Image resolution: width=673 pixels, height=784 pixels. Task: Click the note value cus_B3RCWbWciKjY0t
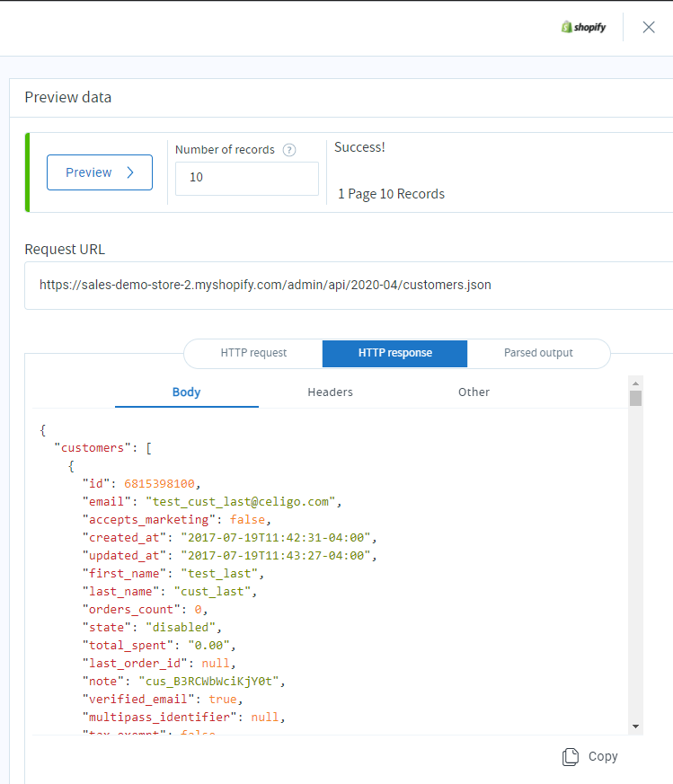[x=208, y=682]
